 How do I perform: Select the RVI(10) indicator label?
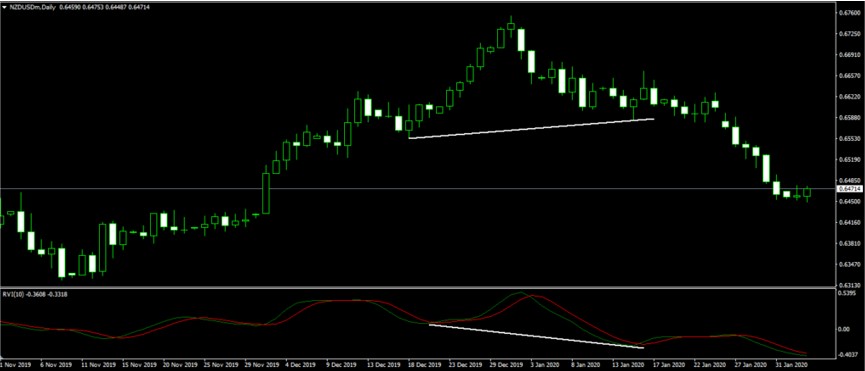tap(13, 294)
